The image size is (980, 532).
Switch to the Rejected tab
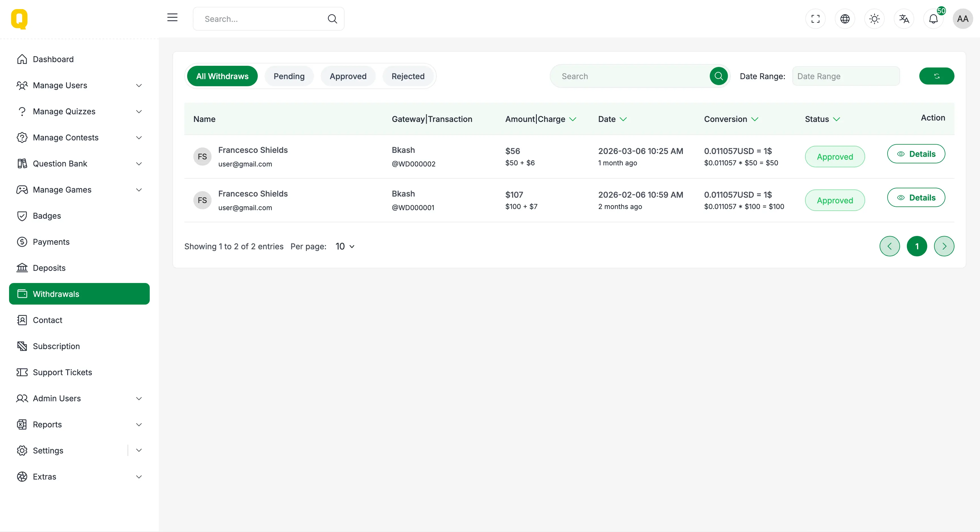408,76
